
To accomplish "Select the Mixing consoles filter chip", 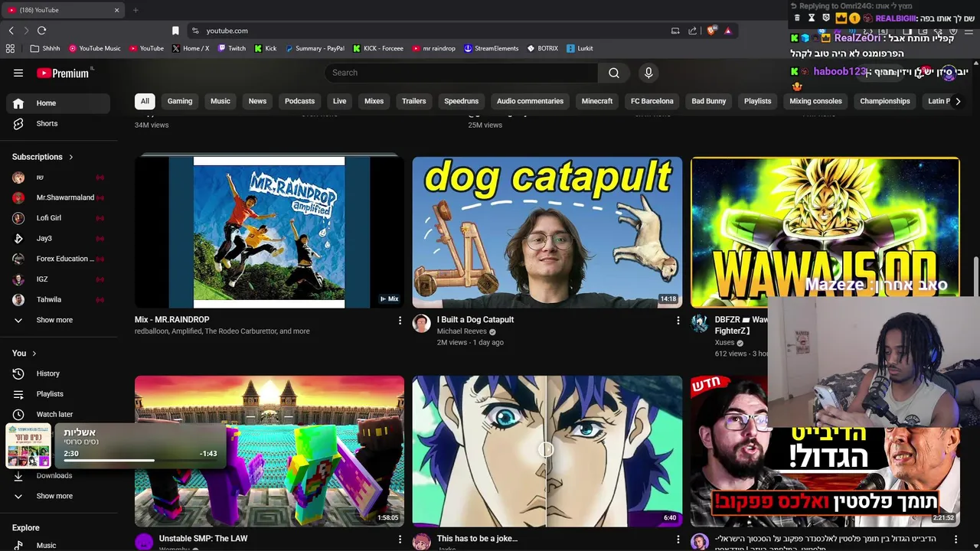I will coord(815,101).
